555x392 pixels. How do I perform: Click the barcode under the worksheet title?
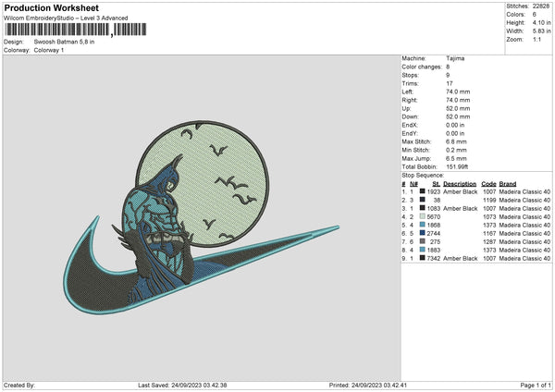coord(76,30)
